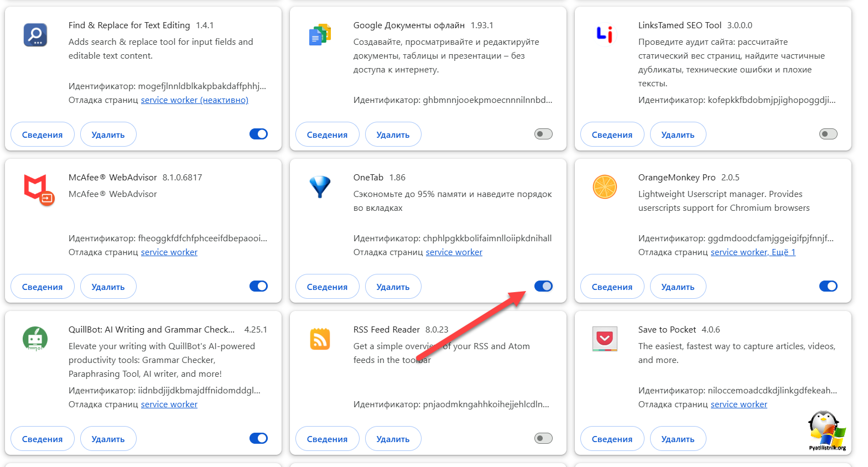Open OneTab service worker link
Viewport: 868px width, 467px height.
454,252
